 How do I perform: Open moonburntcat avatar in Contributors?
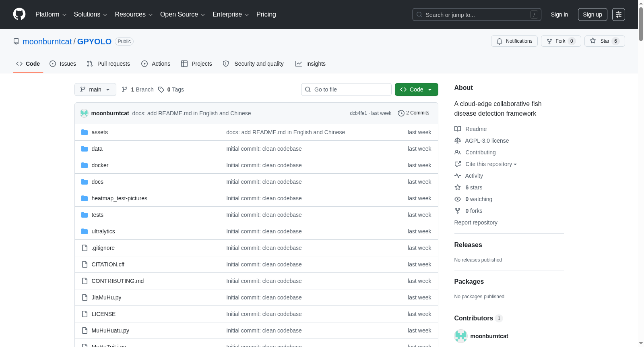point(460,336)
